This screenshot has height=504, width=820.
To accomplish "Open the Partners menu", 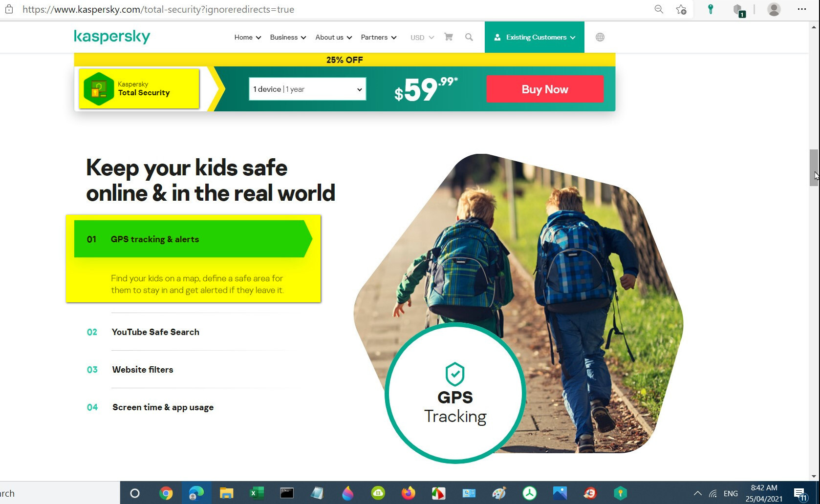I will (x=379, y=37).
